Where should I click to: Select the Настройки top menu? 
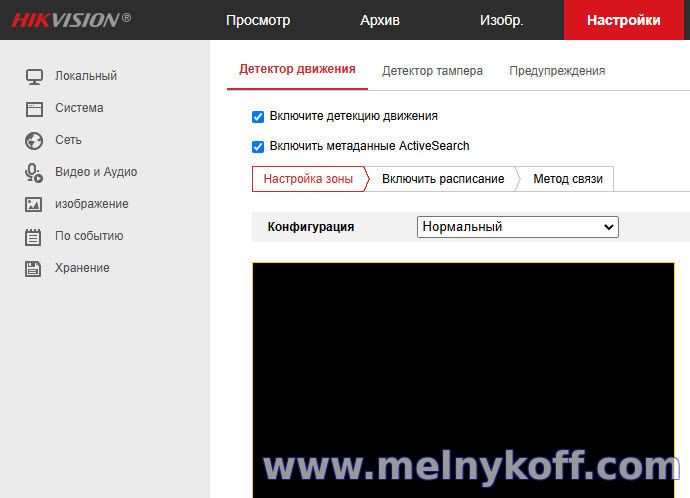[624, 20]
